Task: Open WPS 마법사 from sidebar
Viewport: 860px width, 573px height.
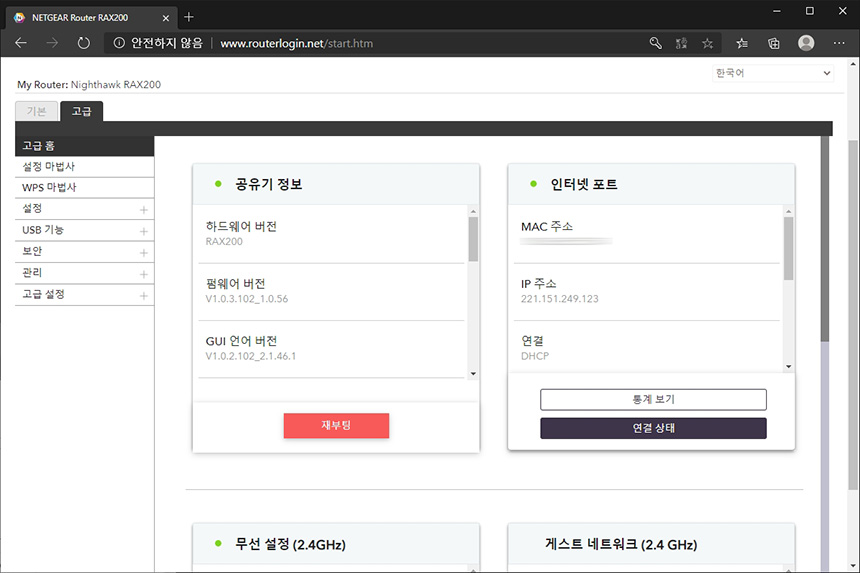Action: tap(84, 188)
